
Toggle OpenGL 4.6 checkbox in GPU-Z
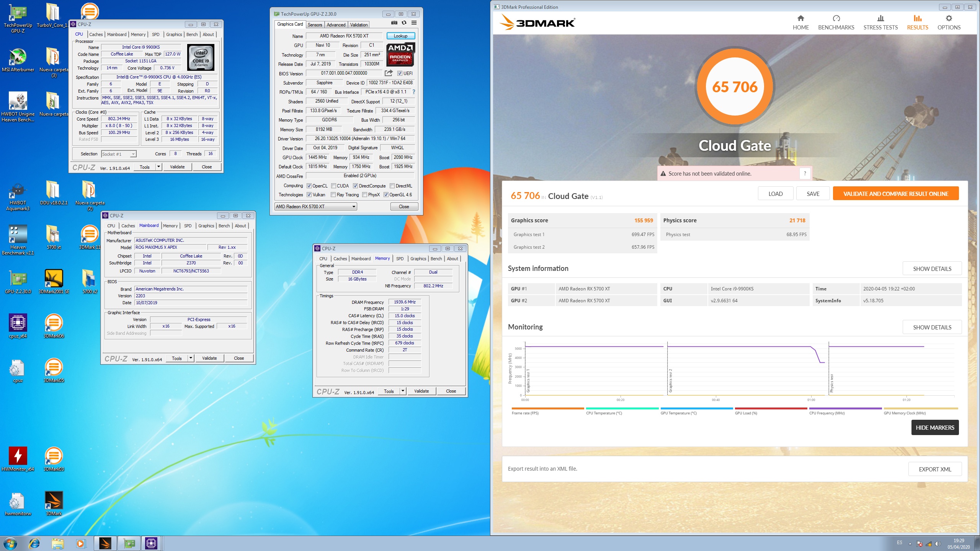tap(386, 195)
